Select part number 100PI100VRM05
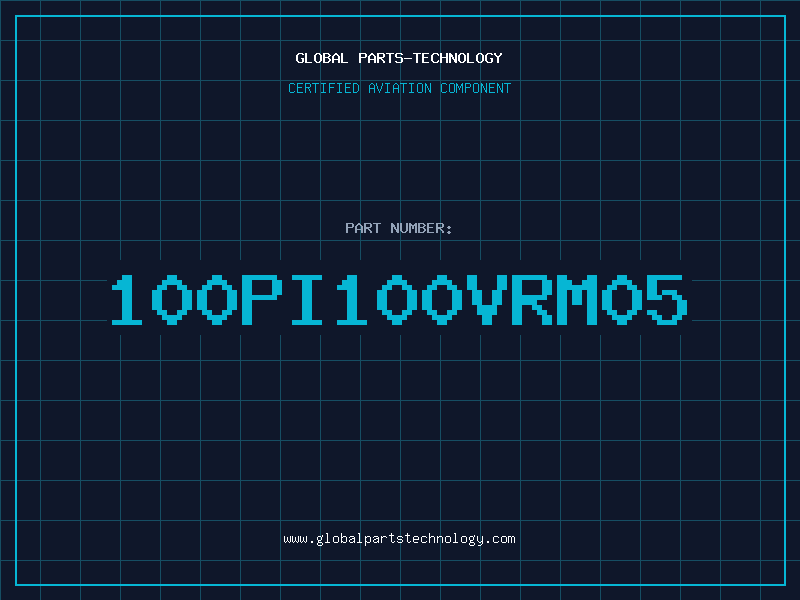800x600 pixels. tap(399, 300)
